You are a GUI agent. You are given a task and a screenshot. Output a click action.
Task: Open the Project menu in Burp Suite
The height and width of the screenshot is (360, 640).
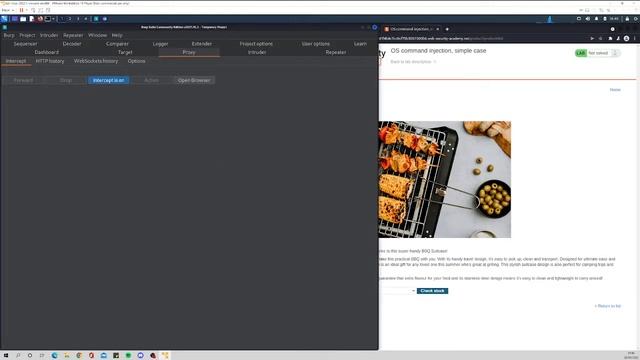point(27,36)
